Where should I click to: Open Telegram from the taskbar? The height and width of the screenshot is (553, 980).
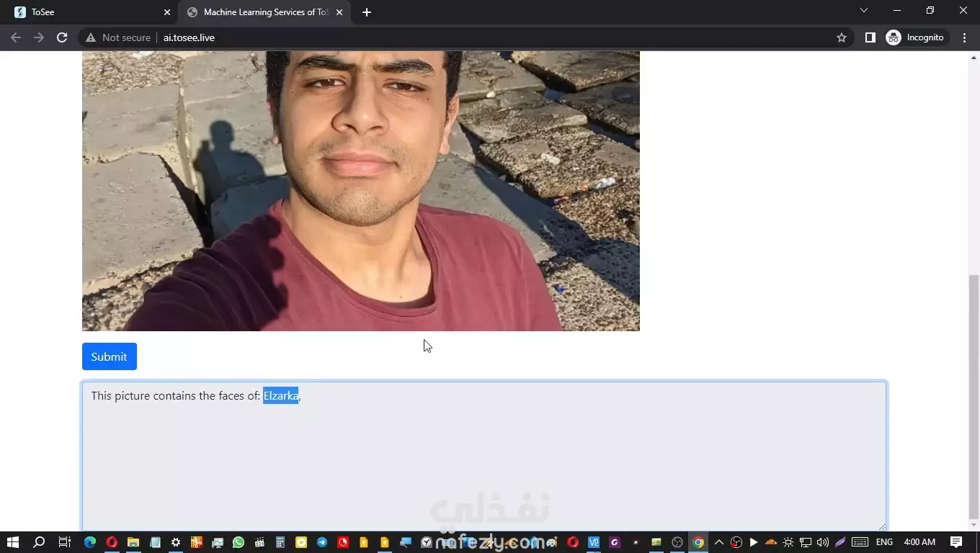322,542
